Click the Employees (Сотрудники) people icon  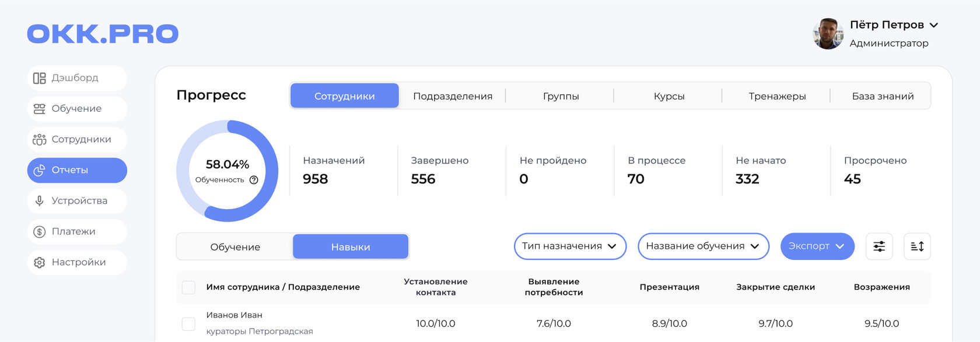pos(39,140)
